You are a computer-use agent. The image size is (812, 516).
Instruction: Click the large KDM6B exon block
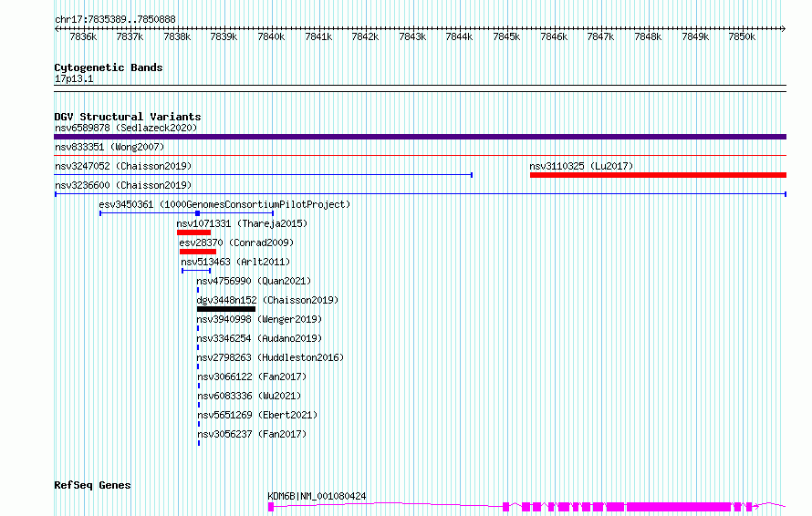[x=679, y=507]
